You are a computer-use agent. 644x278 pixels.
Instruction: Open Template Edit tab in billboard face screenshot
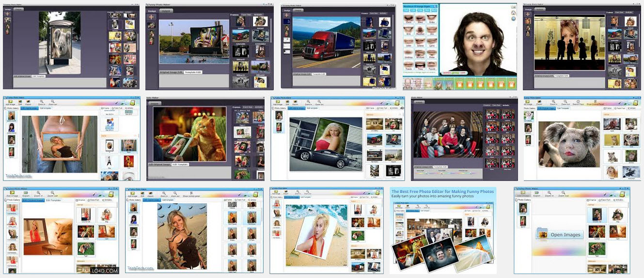coord(193,72)
